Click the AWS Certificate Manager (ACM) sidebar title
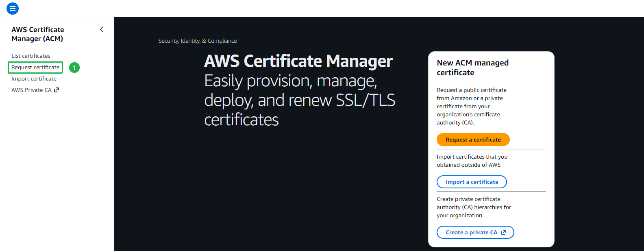Screen dimensions: 644x251 (38, 34)
